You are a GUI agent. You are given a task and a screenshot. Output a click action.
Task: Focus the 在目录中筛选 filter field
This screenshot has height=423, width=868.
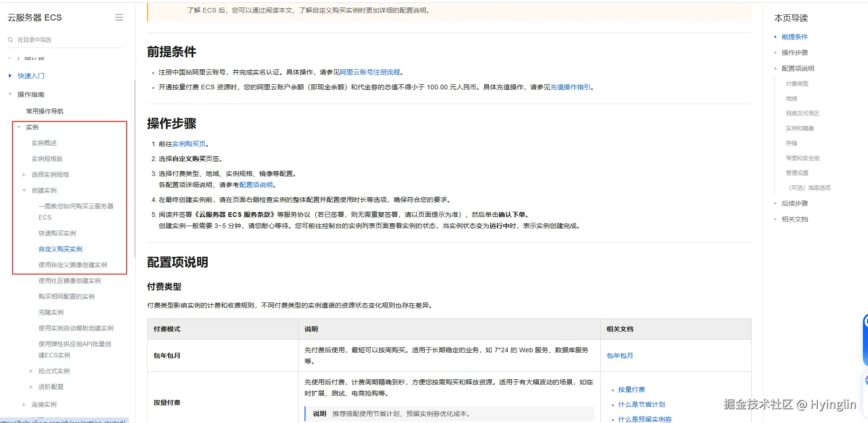coord(66,40)
